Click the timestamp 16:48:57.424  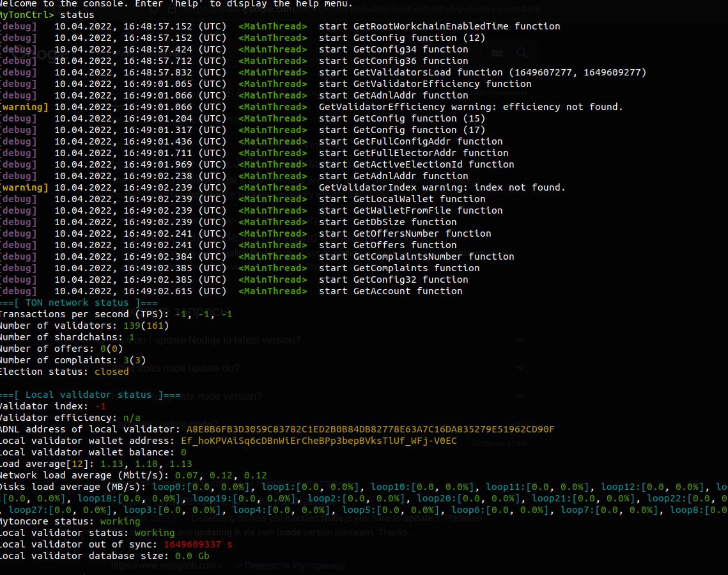[157, 50]
